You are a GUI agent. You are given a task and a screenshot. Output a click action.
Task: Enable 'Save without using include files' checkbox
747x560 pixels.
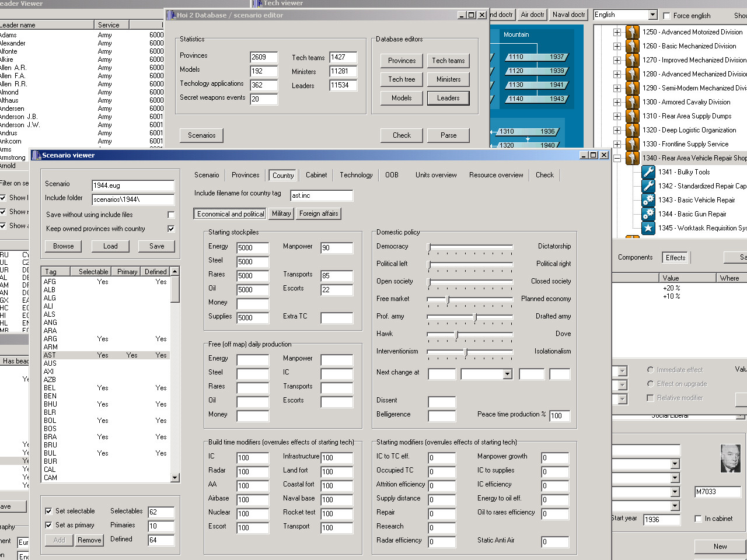tap(171, 215)
